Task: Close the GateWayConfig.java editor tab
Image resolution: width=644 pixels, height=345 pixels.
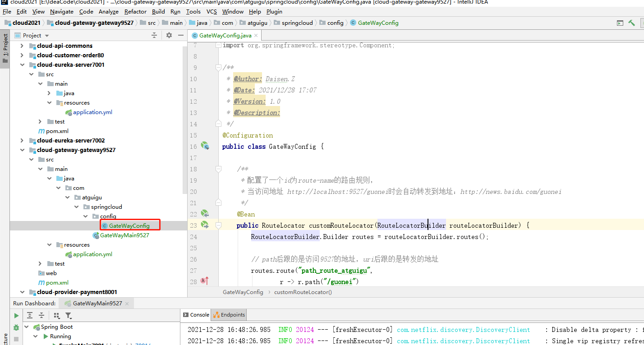Action: point(256,35)
